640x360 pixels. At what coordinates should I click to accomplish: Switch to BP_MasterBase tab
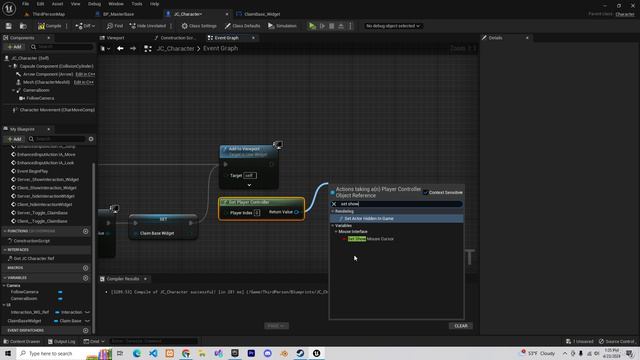click(118, 14)
